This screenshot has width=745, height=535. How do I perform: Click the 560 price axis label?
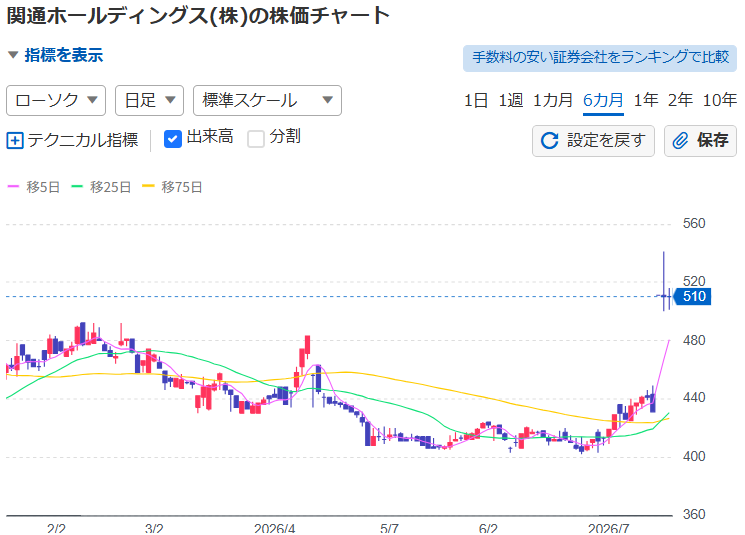click(x=694, y=223)
